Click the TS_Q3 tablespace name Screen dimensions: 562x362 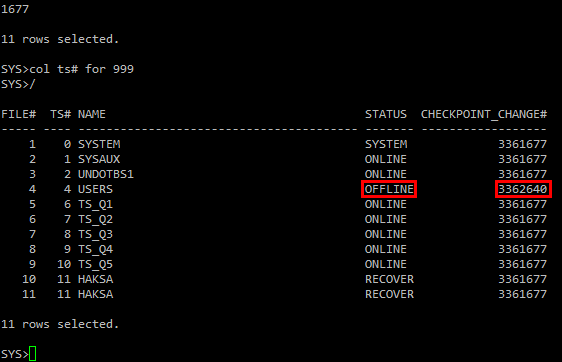click(x=95, y=234)
